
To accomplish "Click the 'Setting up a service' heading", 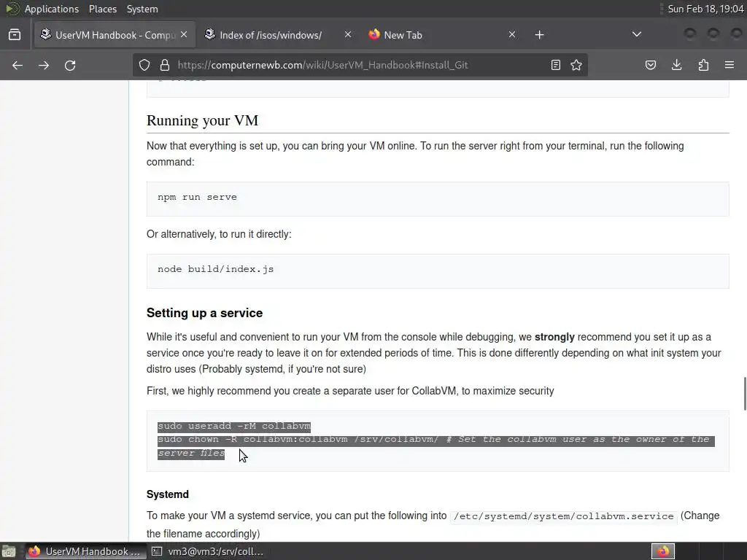I will pyautogui.click(x=204, y=313).
